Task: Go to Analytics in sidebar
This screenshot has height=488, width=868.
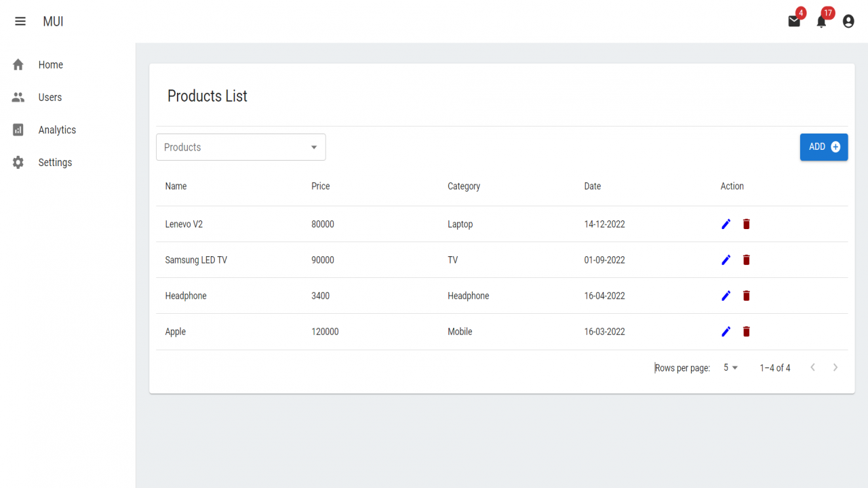Action: tap(68, 129)
